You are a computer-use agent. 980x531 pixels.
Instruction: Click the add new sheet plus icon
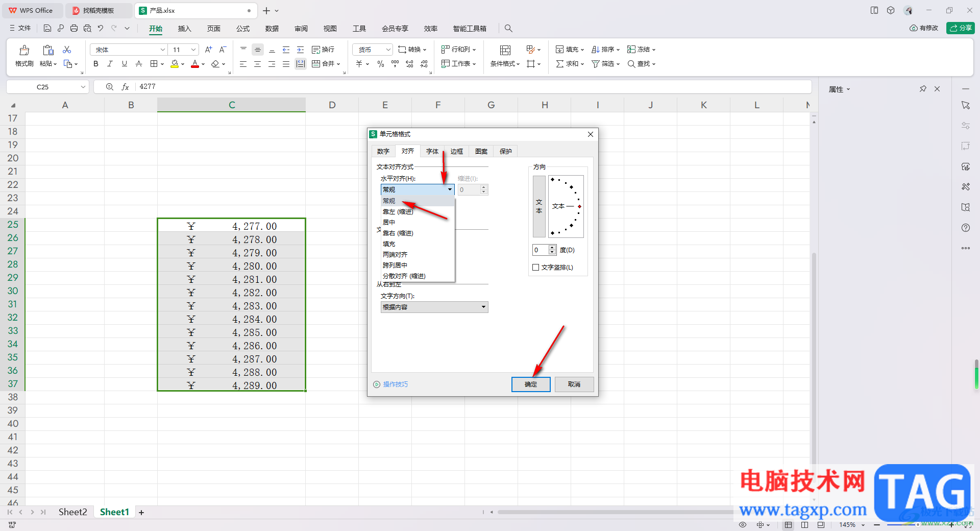tap(141, 513)
